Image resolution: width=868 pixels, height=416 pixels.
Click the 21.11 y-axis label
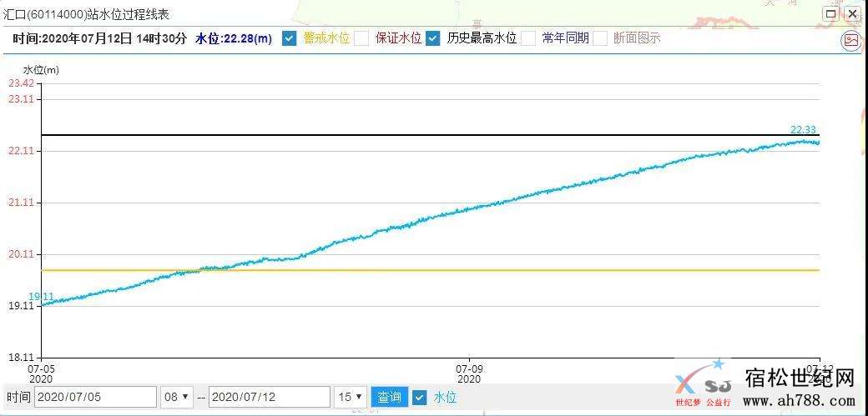coord(21,203)
